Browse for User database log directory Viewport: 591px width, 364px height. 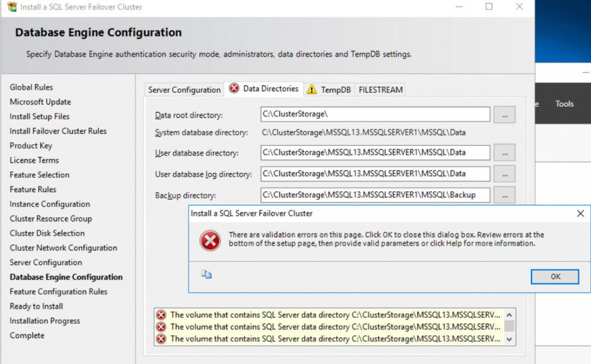coord(504,174)
